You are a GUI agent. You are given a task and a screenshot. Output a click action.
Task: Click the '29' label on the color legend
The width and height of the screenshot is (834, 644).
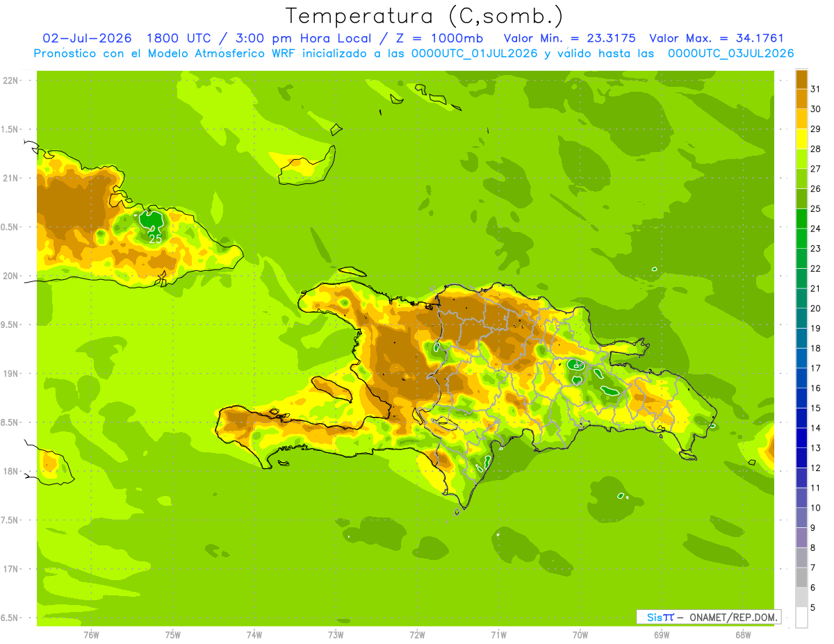pyautogui.click(x=815, y=129)
